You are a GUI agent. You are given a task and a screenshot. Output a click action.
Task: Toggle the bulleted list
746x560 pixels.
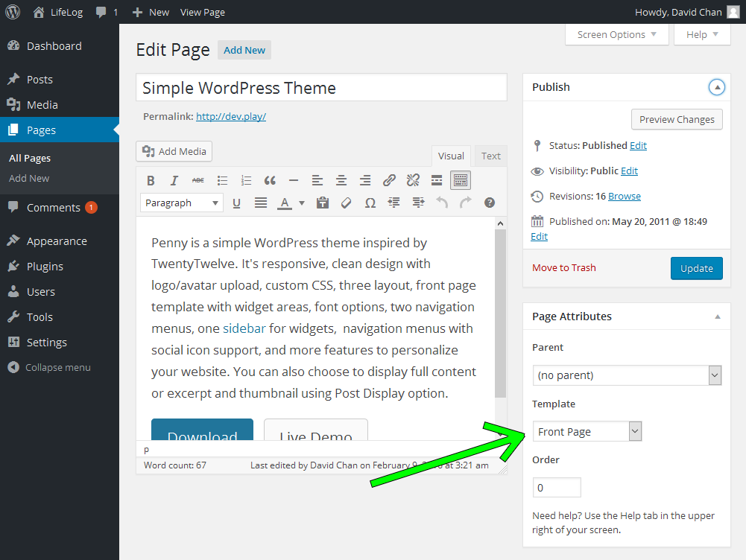(x=222, y=179)
